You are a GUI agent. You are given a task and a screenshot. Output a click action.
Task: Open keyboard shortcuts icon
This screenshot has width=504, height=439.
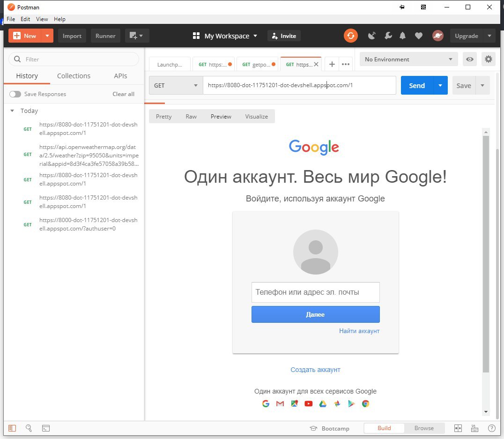point(475,428)
